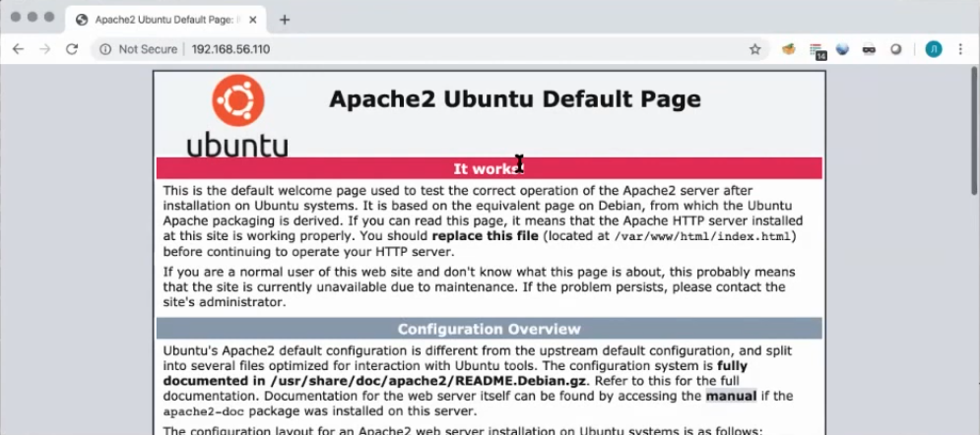Screen dimensions: 980x435
Task: Maximize the browser window
Action: (49, 17)
